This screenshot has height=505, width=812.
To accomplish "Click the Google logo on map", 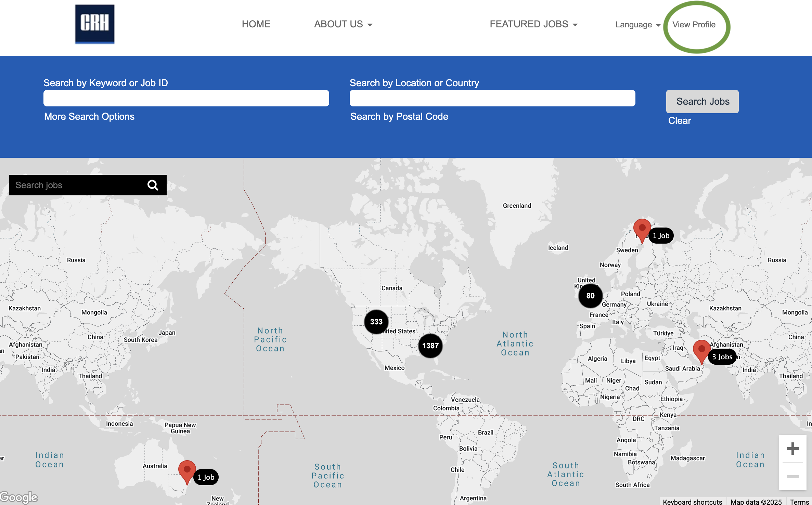I will click(x=19, y=497).
